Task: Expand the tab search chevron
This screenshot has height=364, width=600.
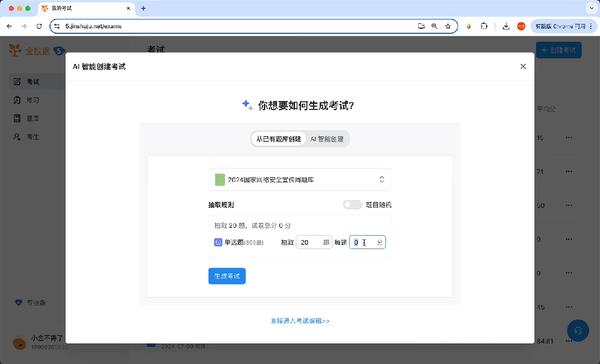Action: click(x=592, y=8)
